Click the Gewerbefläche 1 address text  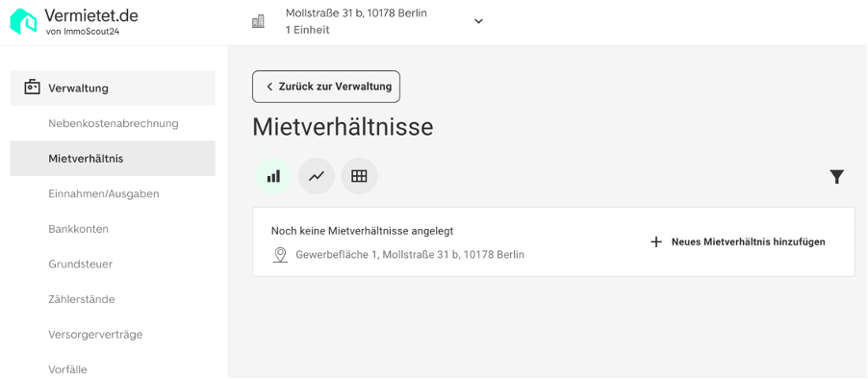point(410,255)
